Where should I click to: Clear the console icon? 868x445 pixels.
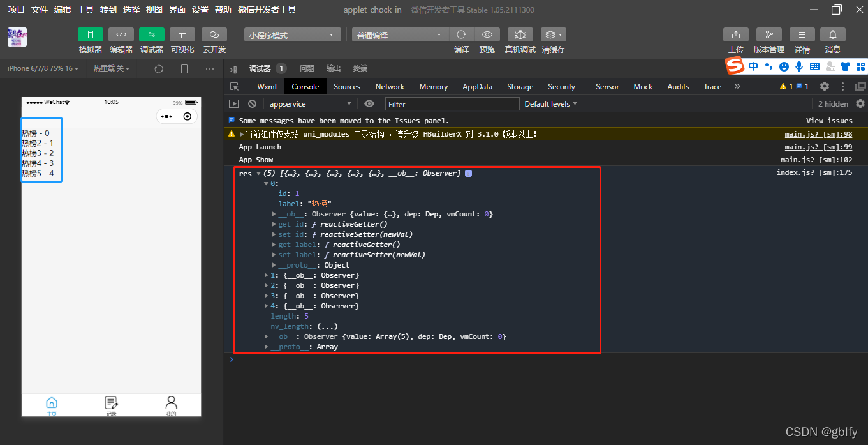pyautogui.click(x=252, y=103)
